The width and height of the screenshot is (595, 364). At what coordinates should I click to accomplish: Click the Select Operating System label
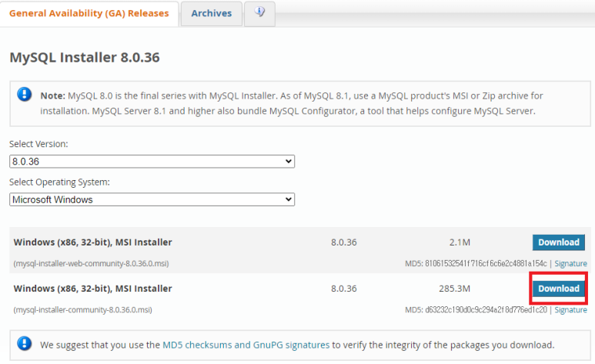pos(59,182)
